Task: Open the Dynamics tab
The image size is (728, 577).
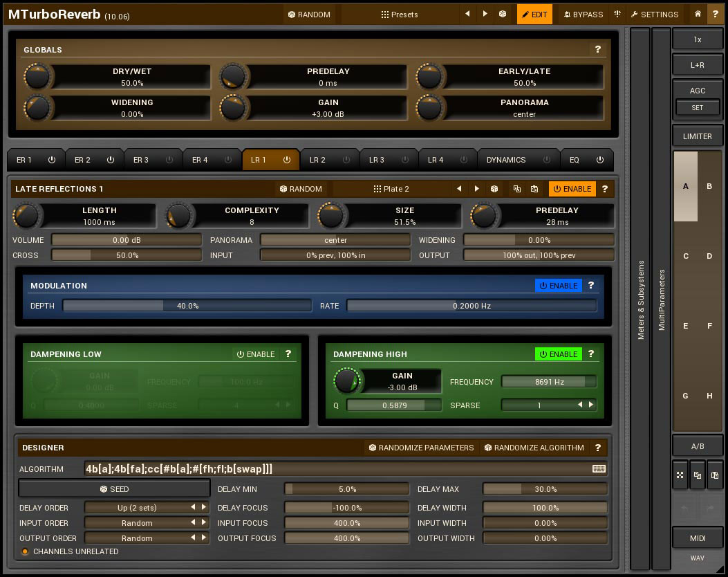Action: pyautogui.click(x=506, y=160)
